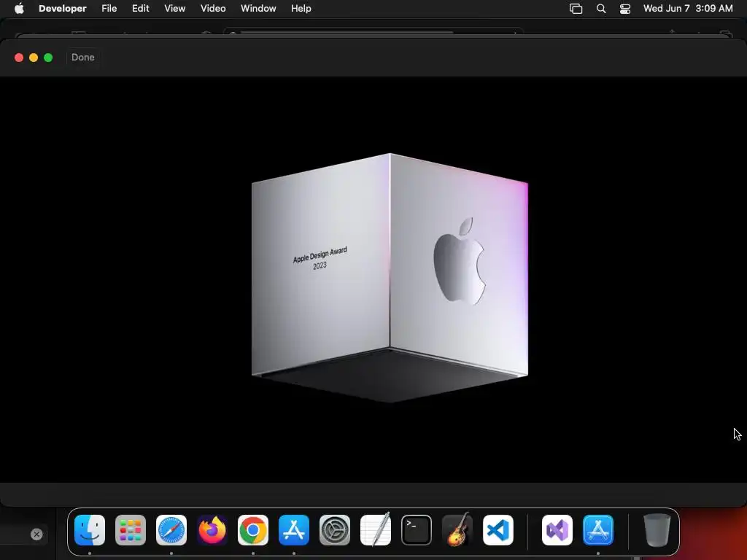The image size is (747, 560).
Task: Open Google Chrome from the Dock
Action: (253, 530)
